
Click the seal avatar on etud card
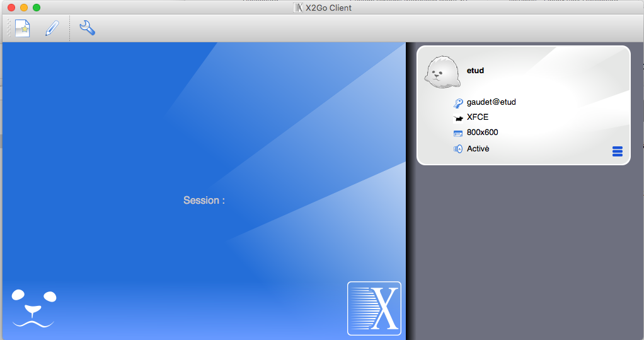444,73
